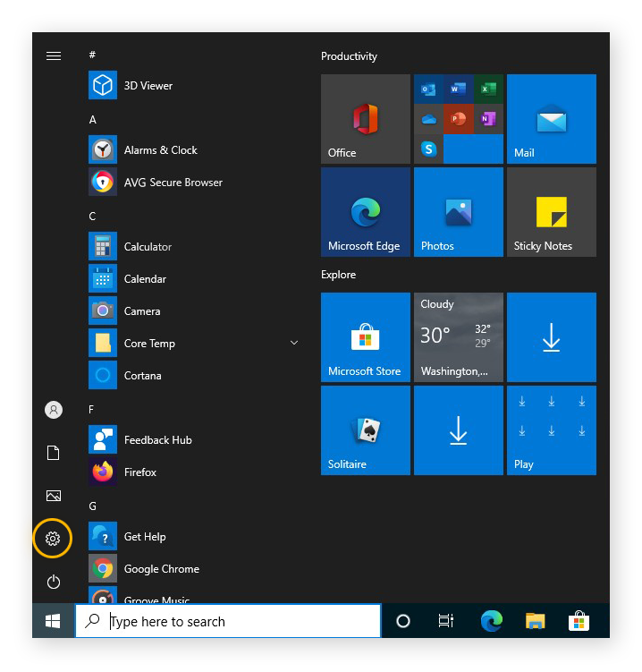Launch OneNote from the Office tile group
Screen dimensions: 642x672
[x=488, y=119]
